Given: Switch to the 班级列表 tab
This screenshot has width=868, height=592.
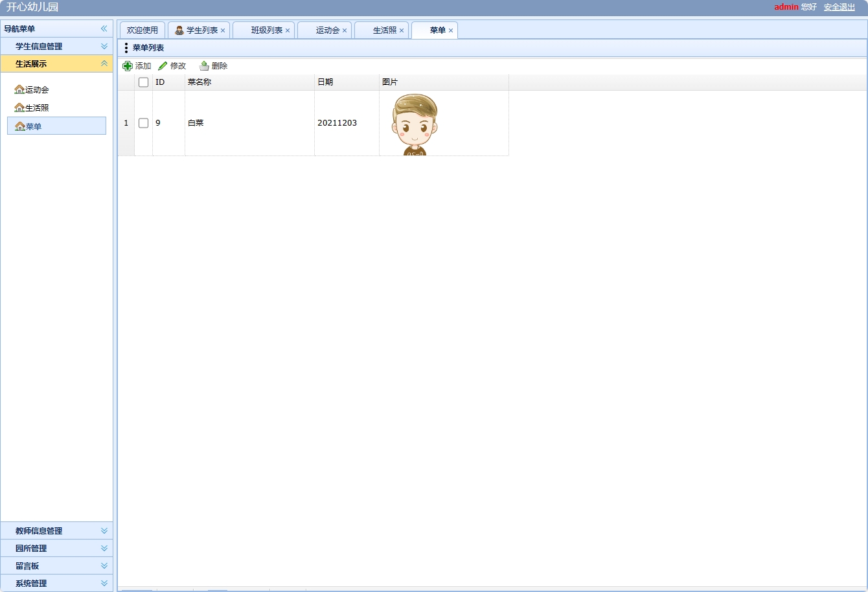Looking at the screenshot, I should point(266,30).
